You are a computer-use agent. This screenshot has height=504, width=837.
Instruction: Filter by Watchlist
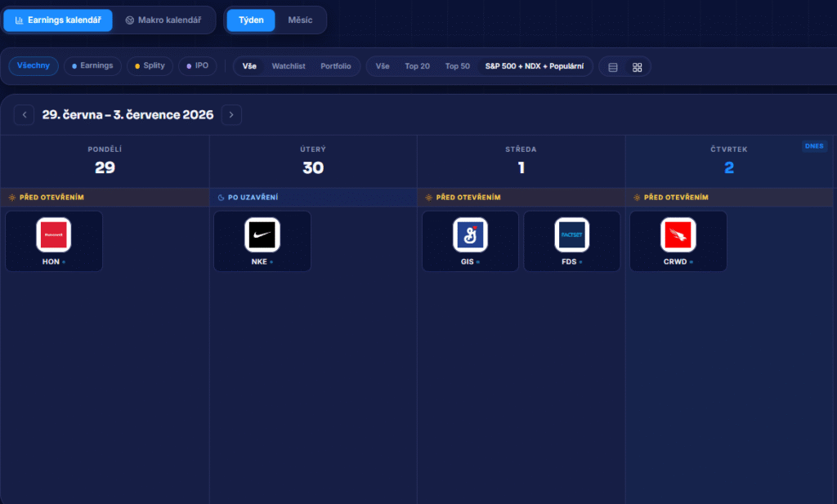289,66
